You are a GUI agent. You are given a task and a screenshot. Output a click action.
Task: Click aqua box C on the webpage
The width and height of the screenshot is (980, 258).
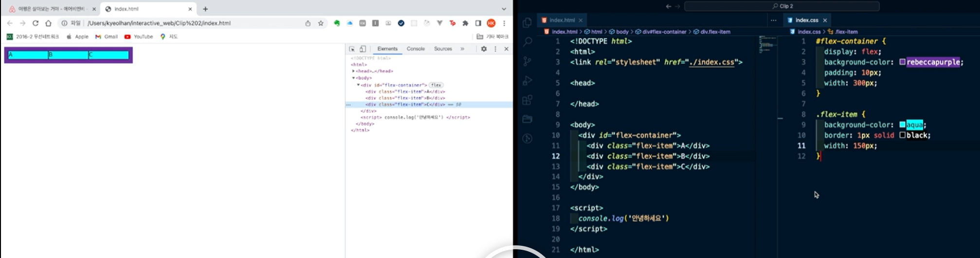(x=109, y=55)
